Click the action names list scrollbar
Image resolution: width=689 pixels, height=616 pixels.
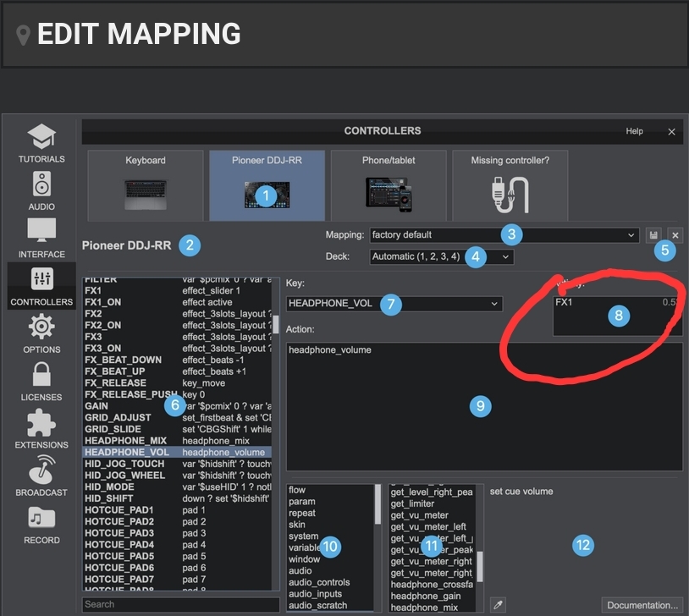pyautogui.click(x=479, y=566)
